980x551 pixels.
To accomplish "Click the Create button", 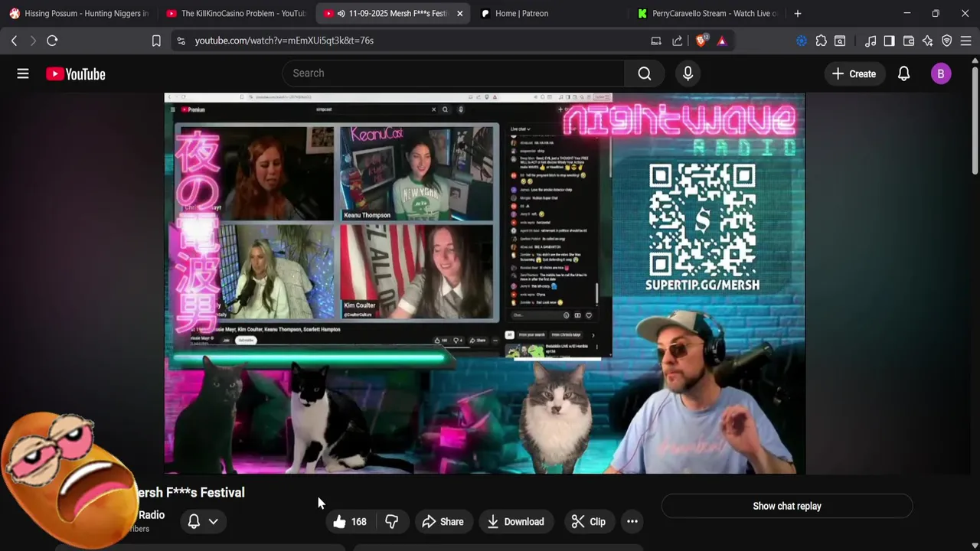I will coord(854,73).
